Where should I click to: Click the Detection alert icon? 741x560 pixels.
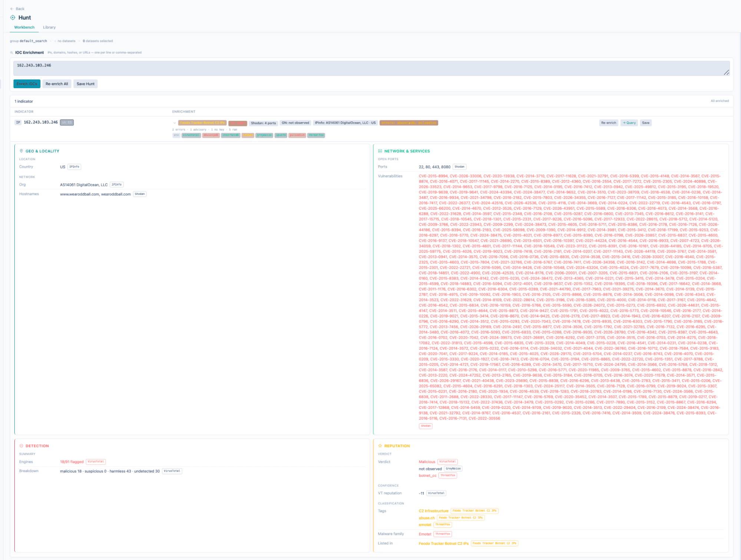(21, 446)
